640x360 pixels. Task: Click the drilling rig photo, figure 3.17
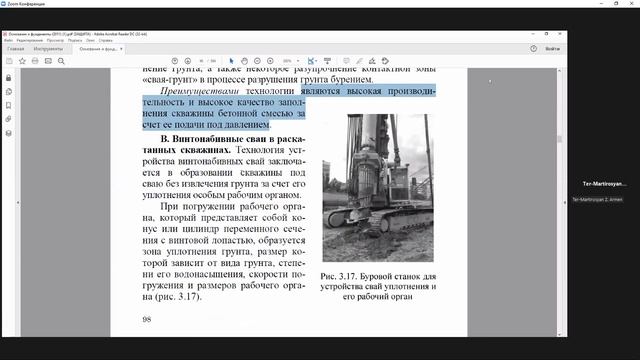click(x=378, y=188)
